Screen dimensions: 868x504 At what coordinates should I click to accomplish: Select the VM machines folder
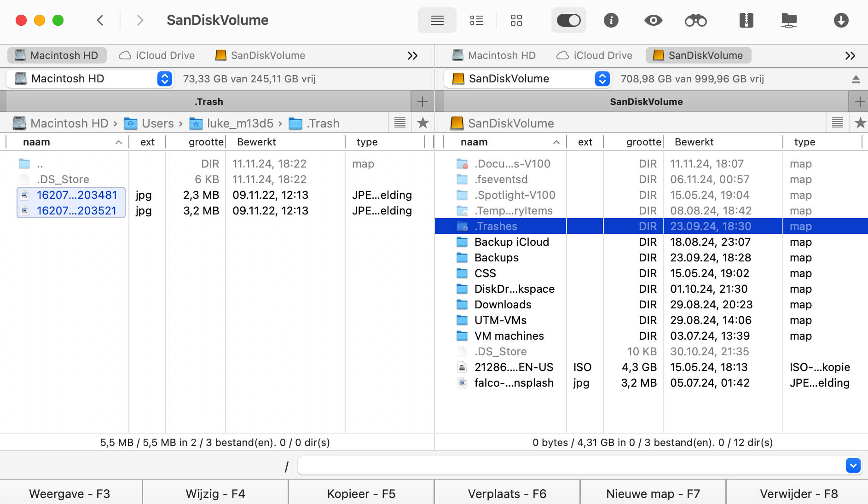[651, 336]
